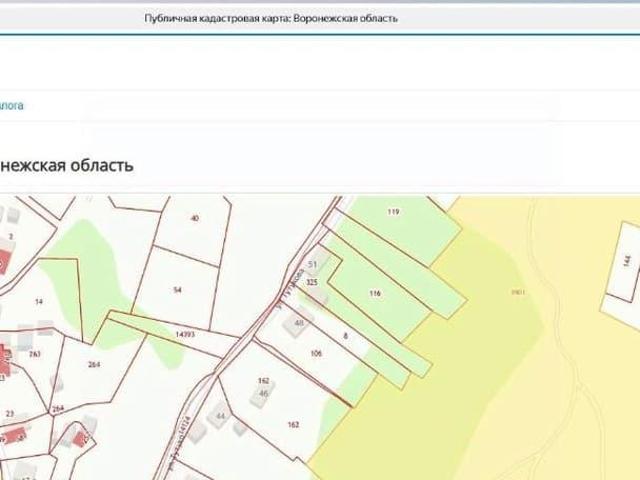Click the narrow parcel labeled 14393

[x=185, y=334]
